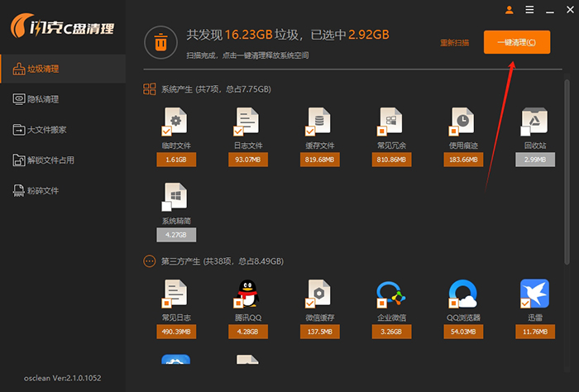Click the 一键清理(C) button

[517, 42]
